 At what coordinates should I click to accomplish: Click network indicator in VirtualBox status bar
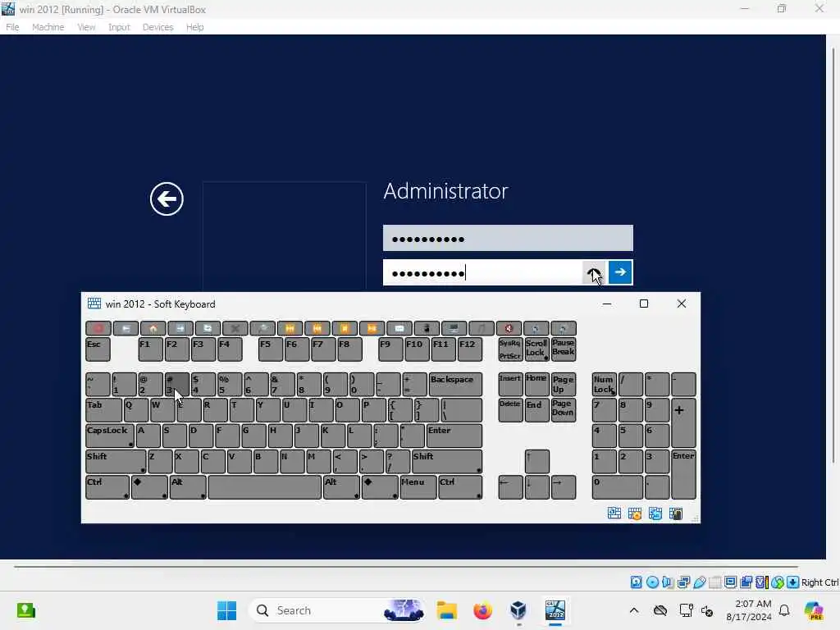(x=683, y=582)
